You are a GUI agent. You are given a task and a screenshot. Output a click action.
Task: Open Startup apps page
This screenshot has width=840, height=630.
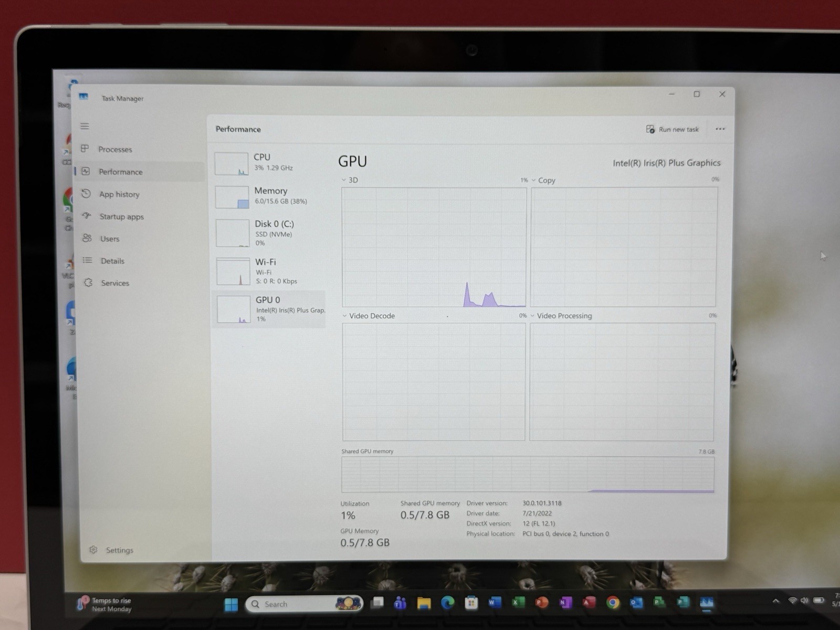click(121, 216)
